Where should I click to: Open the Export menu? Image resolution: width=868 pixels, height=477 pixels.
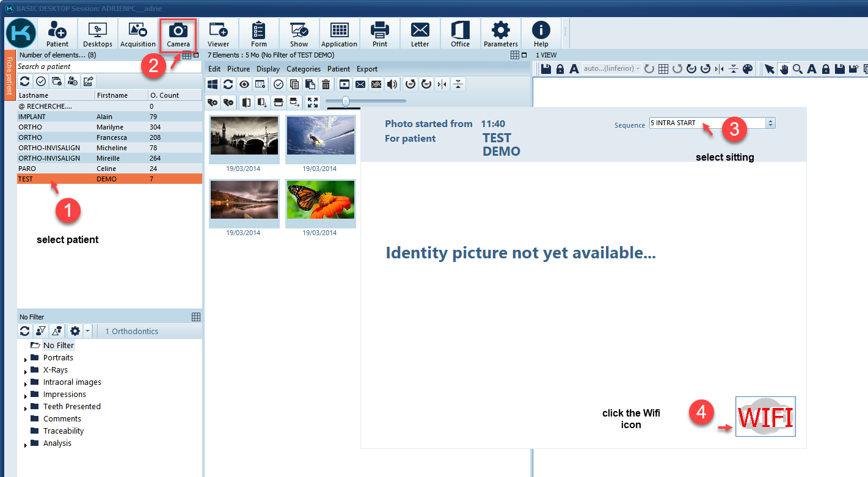coord(367,69)
